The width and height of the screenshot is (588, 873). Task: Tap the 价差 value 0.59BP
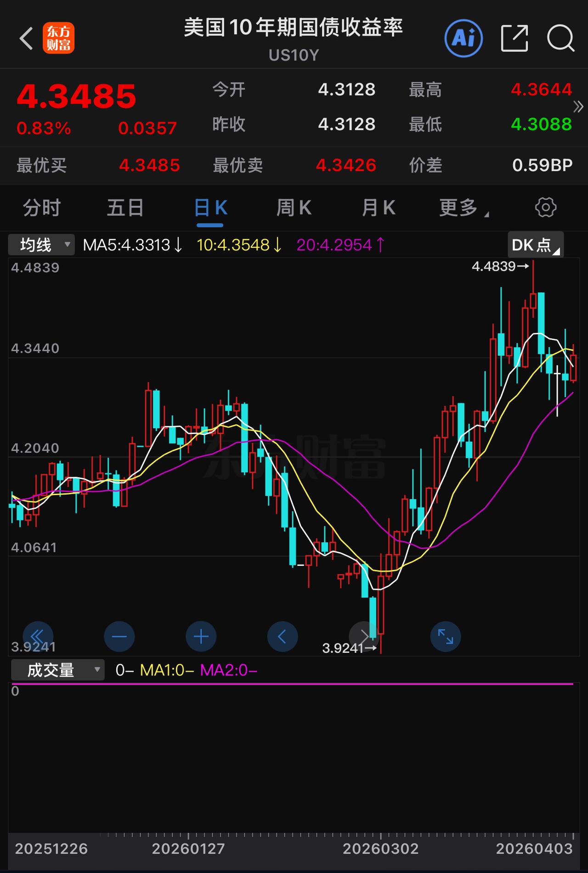point(543,165)
